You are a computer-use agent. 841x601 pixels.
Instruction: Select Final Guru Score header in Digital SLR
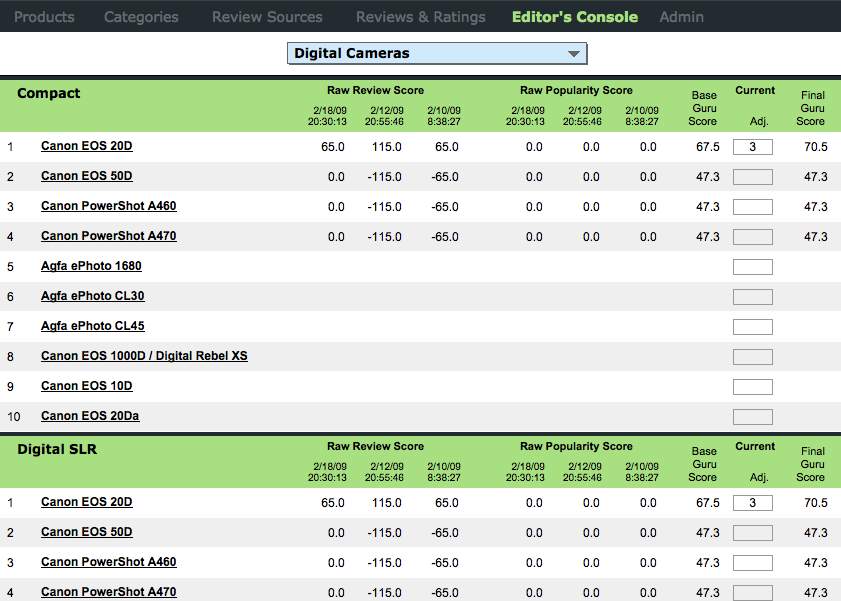(811, 464)
